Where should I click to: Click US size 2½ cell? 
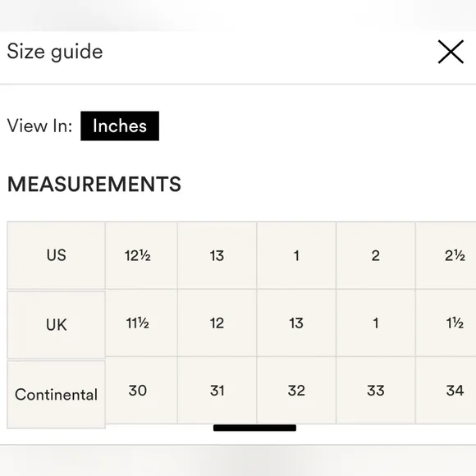[x=446, y=255]
